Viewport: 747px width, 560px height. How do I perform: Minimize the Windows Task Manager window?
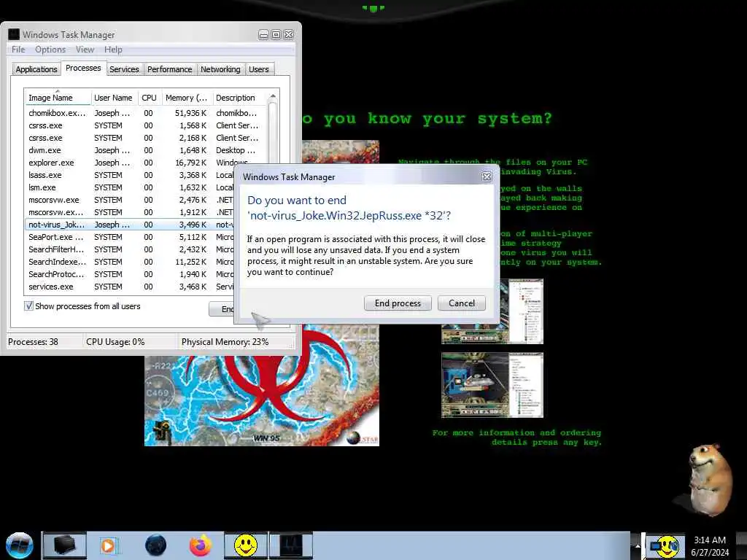click(x=263, y=35)
